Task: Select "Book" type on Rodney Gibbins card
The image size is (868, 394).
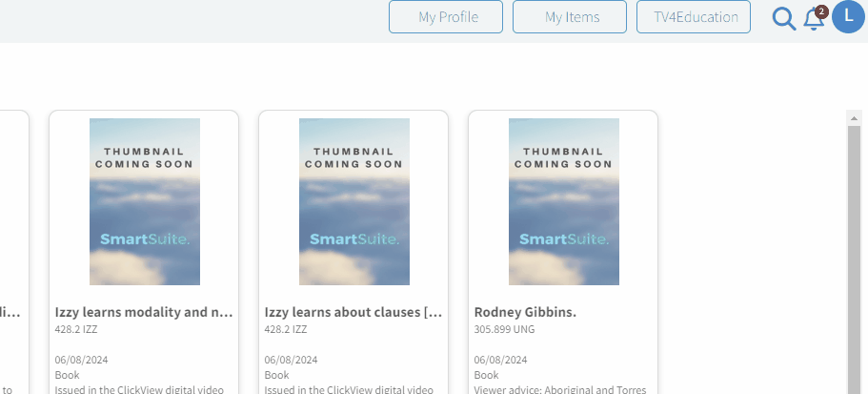Action: [487, 375]
